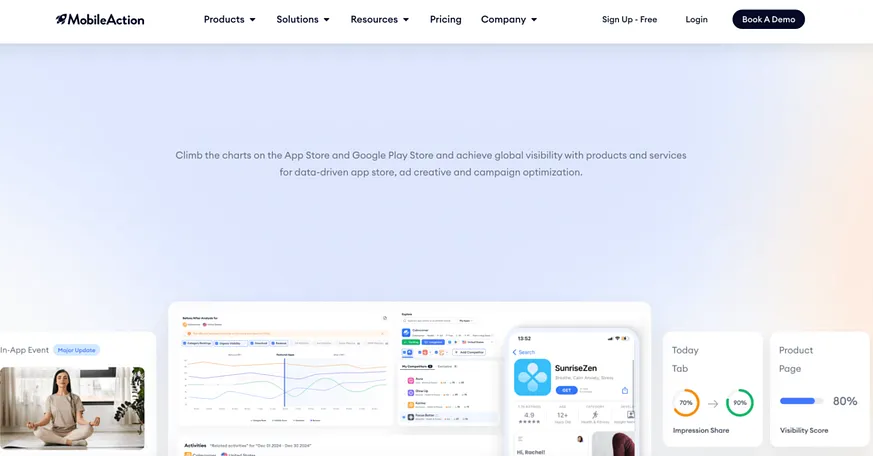Screen dimensions: 873x456
Task: Click the SunriseZen app icon
Action: (x=532, y=377)
